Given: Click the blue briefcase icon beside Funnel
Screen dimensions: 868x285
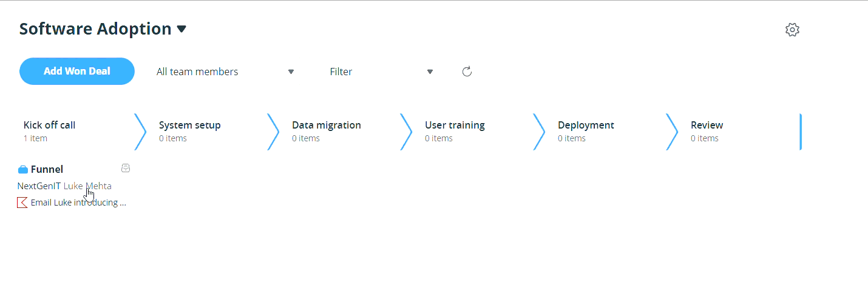Looking at the screenshot, I should click(23, 170).
